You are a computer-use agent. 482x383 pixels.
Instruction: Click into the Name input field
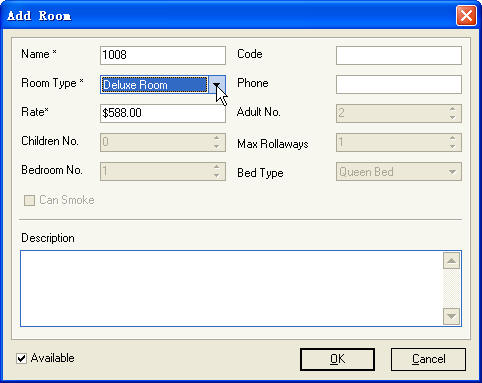163,55
